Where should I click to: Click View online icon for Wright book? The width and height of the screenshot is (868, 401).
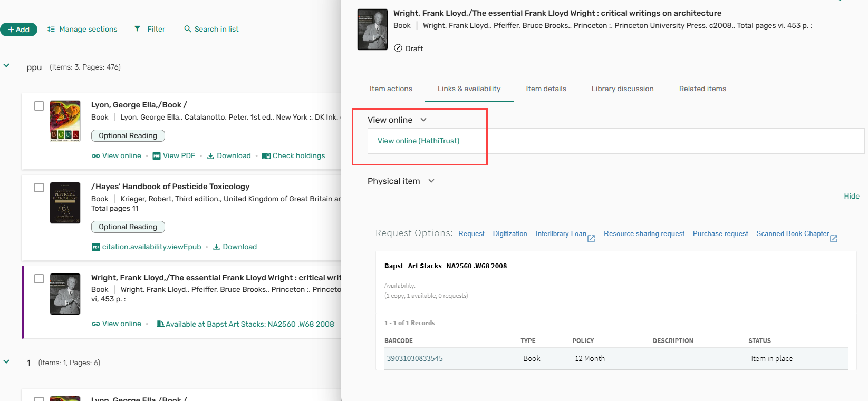(95, 324)
